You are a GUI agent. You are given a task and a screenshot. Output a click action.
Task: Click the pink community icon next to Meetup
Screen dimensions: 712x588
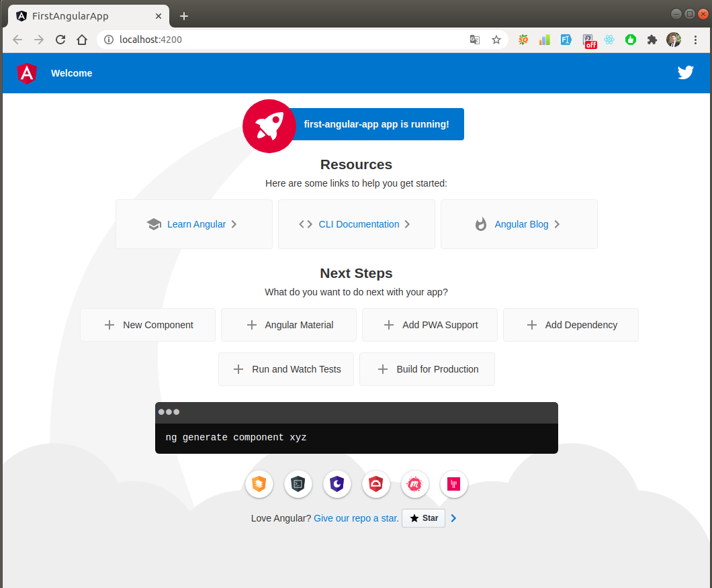pyautogui.click(x=453, y=484)
